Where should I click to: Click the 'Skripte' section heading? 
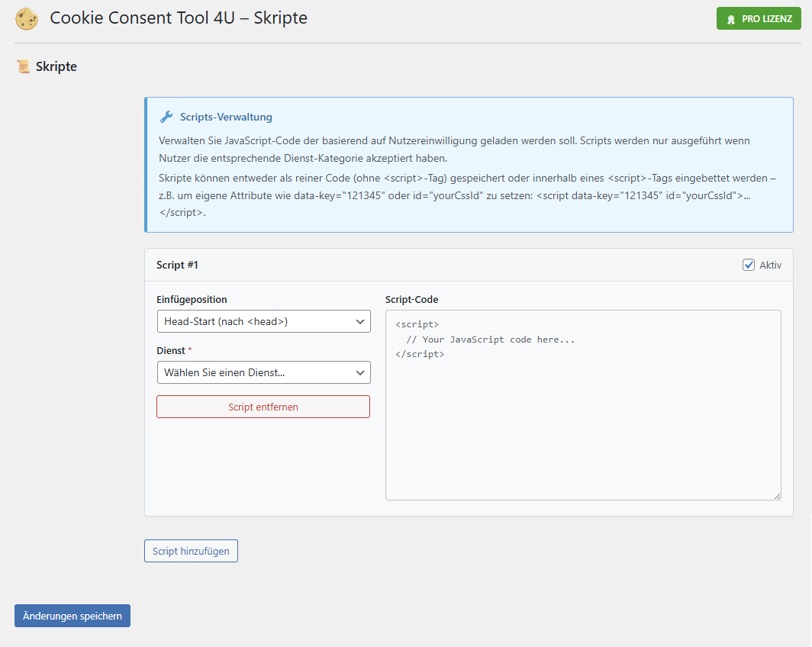coord(56,66)
